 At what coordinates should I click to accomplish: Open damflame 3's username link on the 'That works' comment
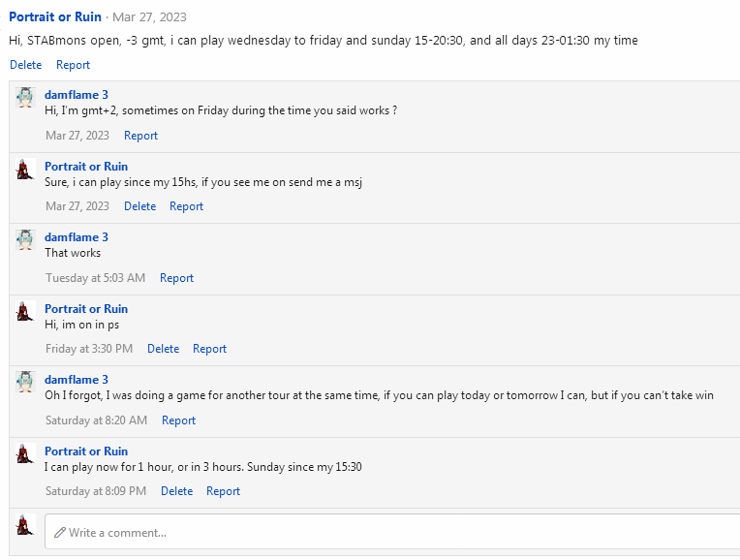(77, 237)
